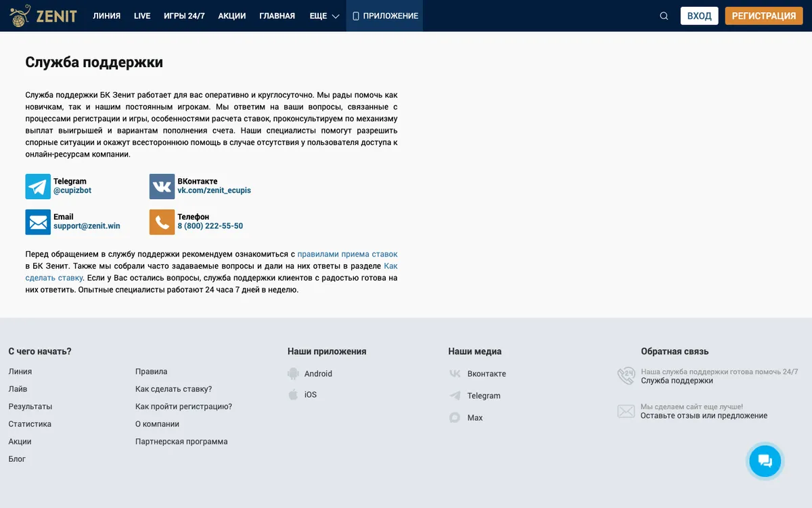The image size is (812, 508).
Task: Click the Telegram plane icon under Наши медиа
Action: (x=455, y=396)
